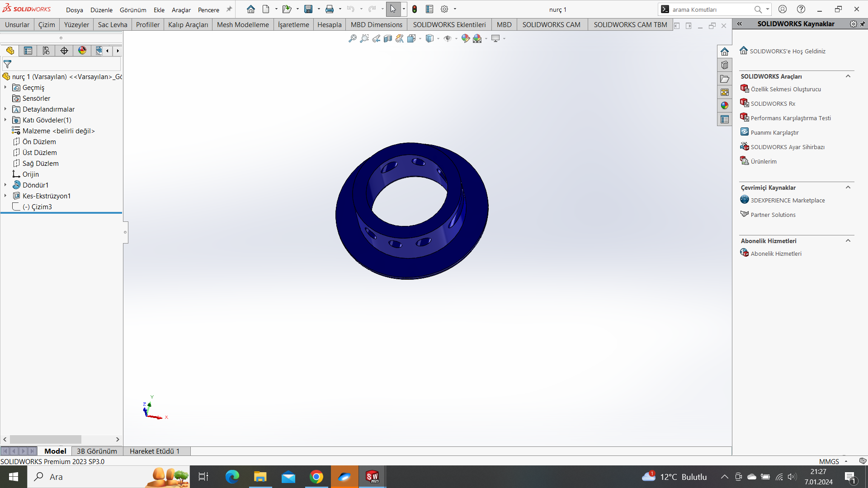Click the Zoom to Fit magnifier icon
868x488 pixels.
353,39
